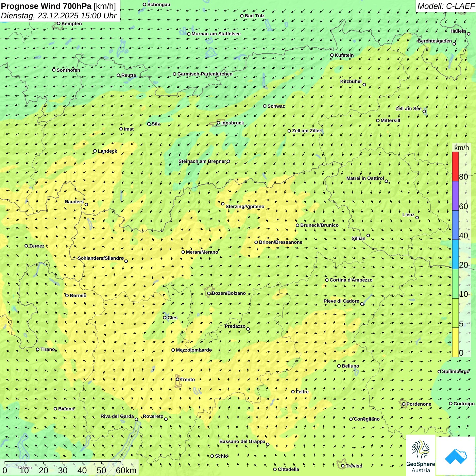
Task: Select the Lienz city label
Action: (x=408, y=215)
